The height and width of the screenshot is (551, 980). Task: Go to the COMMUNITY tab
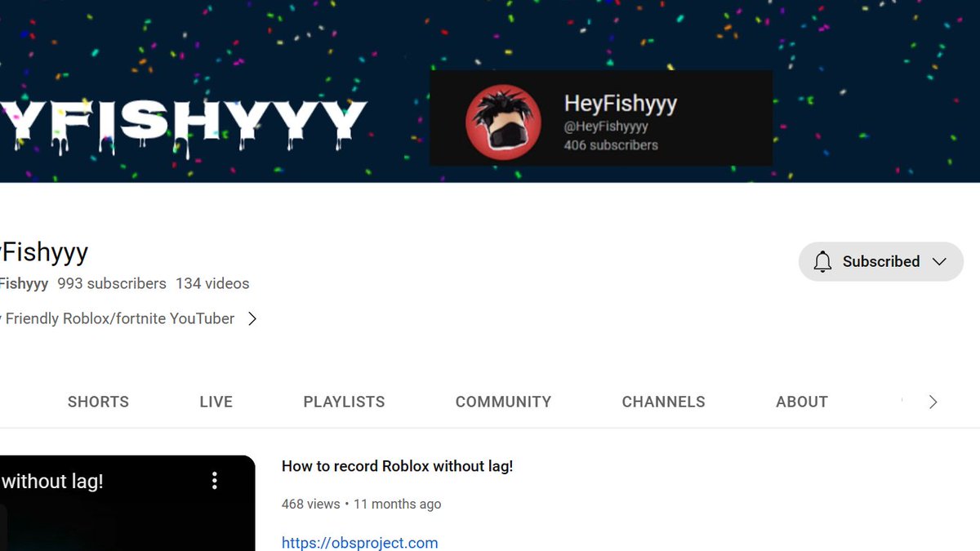pos(503,402)
